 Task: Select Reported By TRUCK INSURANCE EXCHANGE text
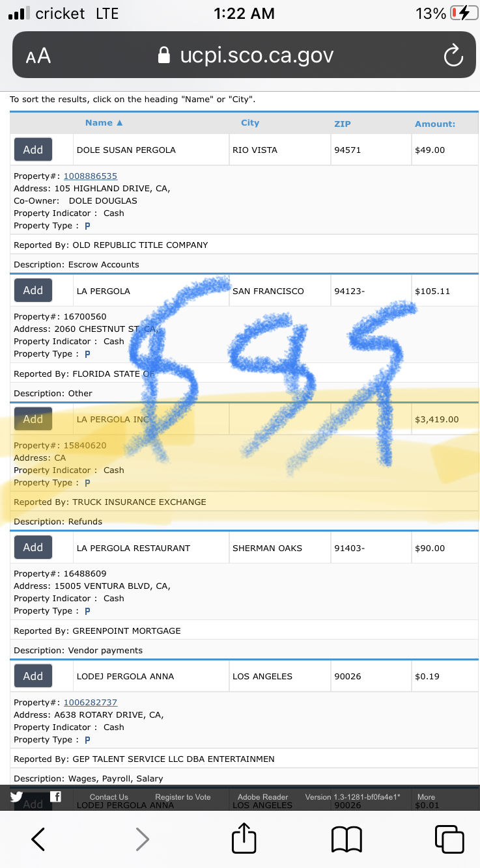point(110,502)
